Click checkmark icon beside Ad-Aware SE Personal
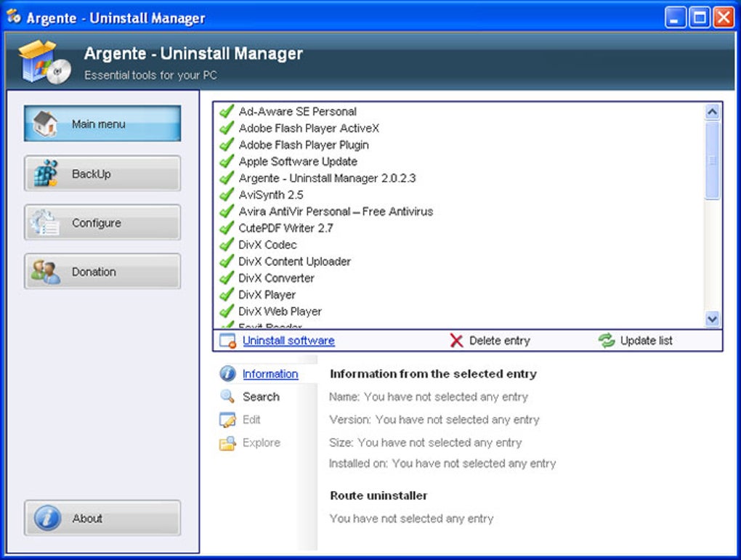The width and height of the screenshot is (741, 560). tap(227, 112)
